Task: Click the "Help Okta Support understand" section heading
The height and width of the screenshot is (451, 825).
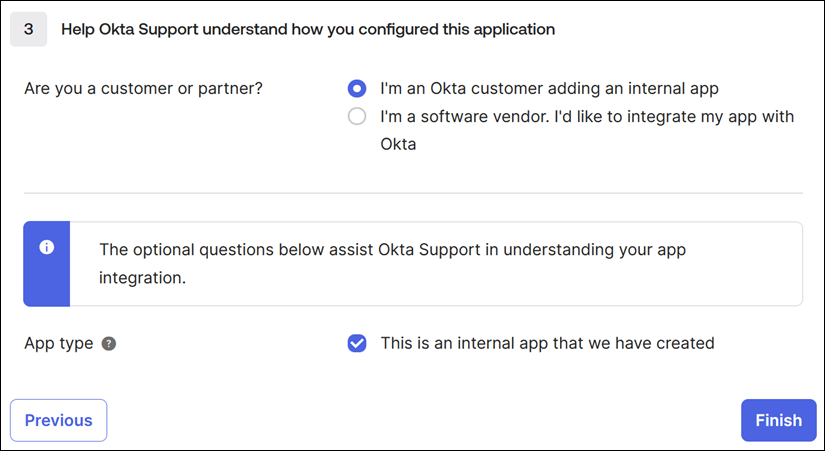Action: pos(308,29)
